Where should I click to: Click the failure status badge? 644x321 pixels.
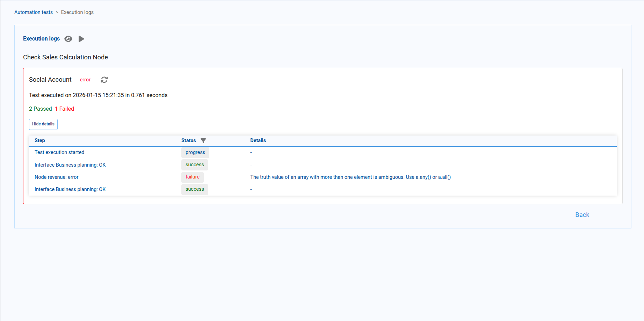point(192,177)
